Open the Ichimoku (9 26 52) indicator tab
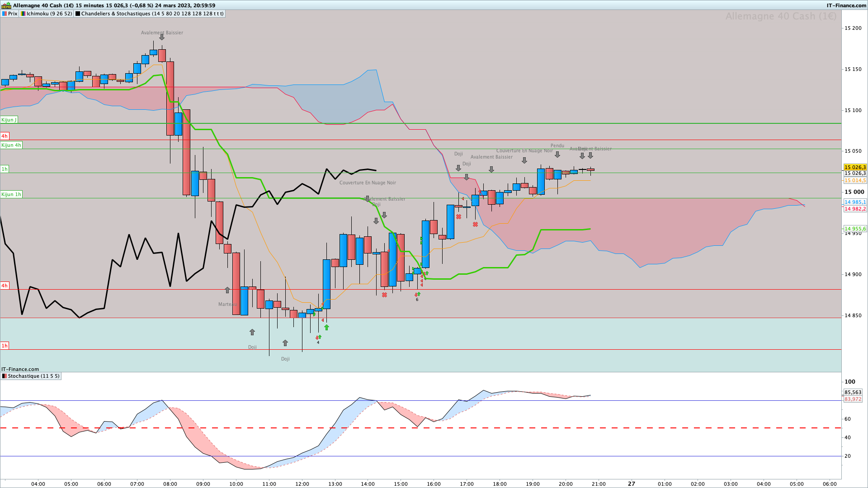Image resolution: width=868 pixels, height=488 pixels. [46, 14]
